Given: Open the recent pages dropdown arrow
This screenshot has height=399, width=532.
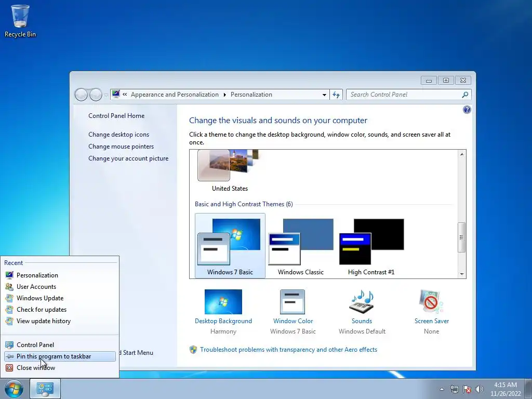Looking at the screenshot, I should 106,95.
